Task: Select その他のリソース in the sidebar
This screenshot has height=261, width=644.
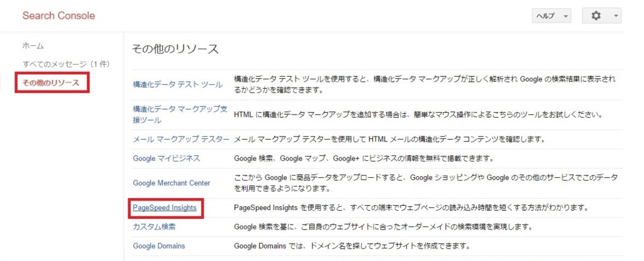Action: pyautogui.click(x=51, y=82)
